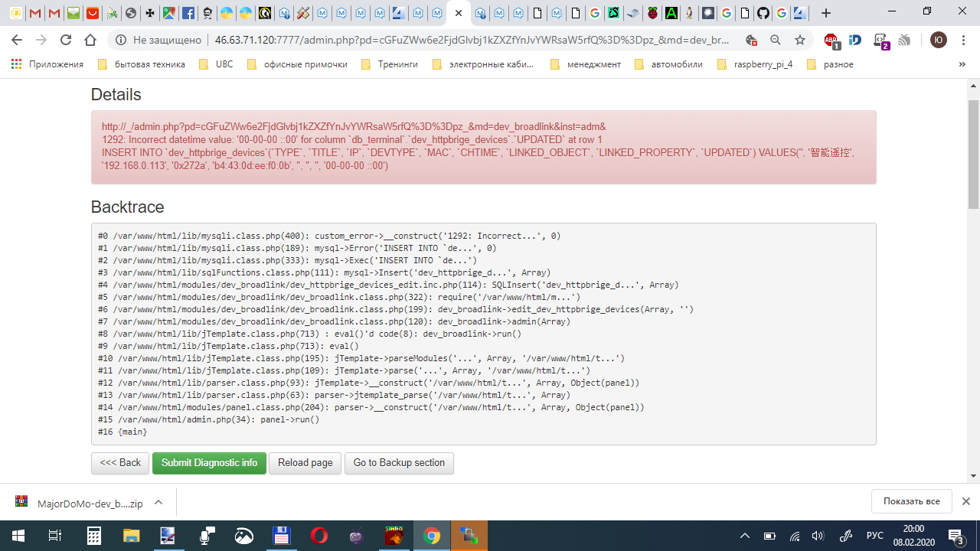
Task: Open the taskbar clock showing 20:00
Action: tap(913, 536)
